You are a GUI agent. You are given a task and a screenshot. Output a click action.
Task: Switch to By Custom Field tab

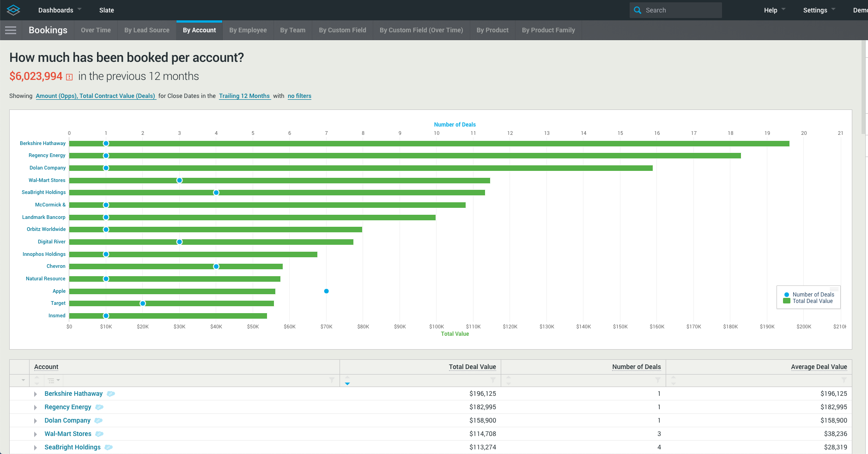click(342, 30)
